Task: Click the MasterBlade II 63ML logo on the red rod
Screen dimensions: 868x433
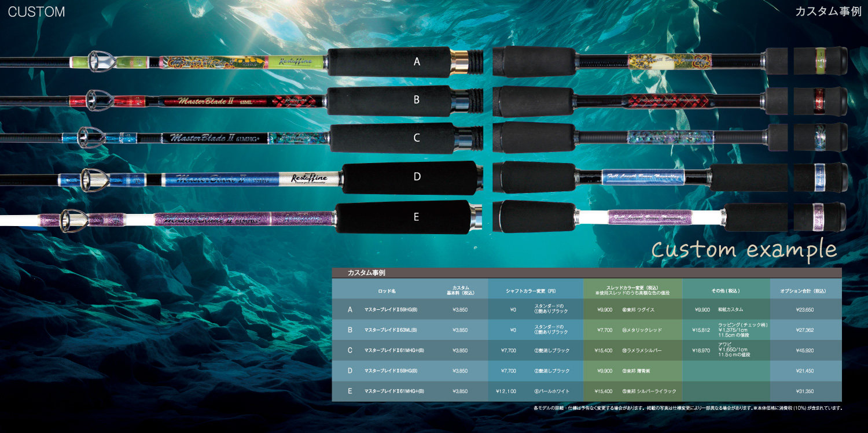Action: pos(208,101)
